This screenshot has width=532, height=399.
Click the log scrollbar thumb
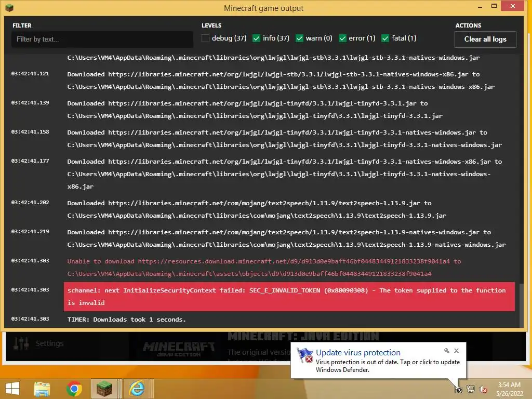(522, 304)
